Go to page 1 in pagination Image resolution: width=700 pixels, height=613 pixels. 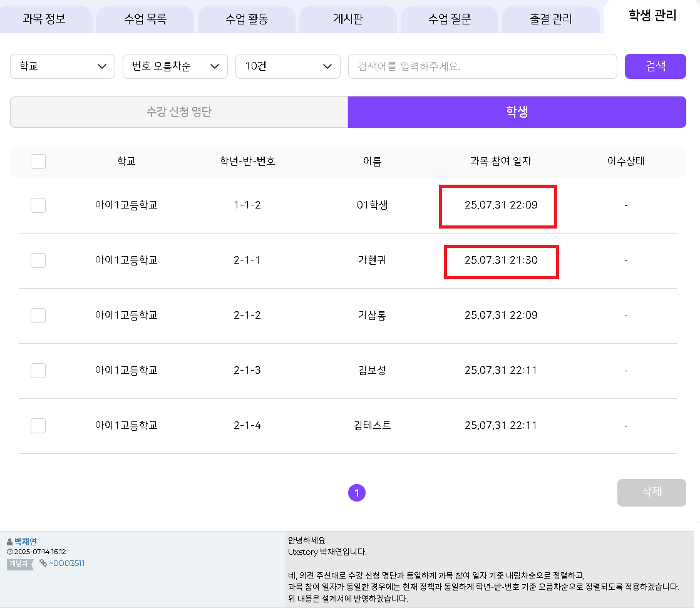point(357,493)
